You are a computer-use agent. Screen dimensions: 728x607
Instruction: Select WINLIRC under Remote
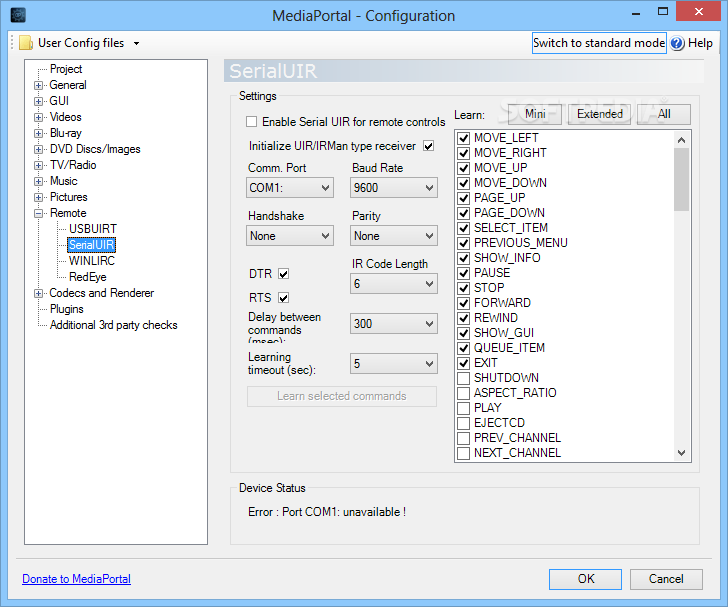[92, 261]
